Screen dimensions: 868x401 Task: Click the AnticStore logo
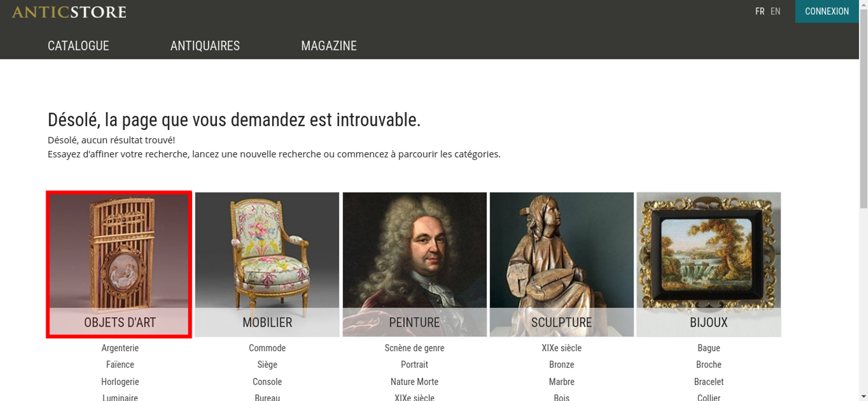(x=69, y=12)
